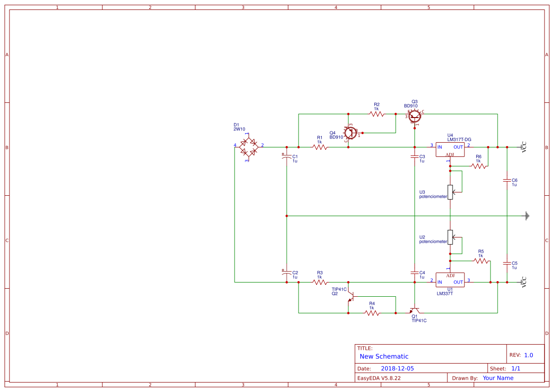The image size is (554, 392).
Task: Click the upper VCC net label
Action: (524, 148)
